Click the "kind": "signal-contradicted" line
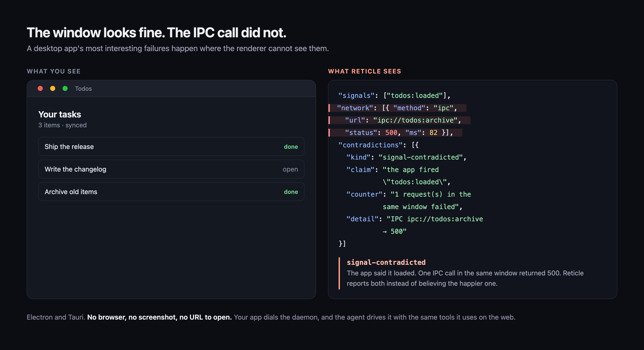644x350 pixels. point(406,157)
